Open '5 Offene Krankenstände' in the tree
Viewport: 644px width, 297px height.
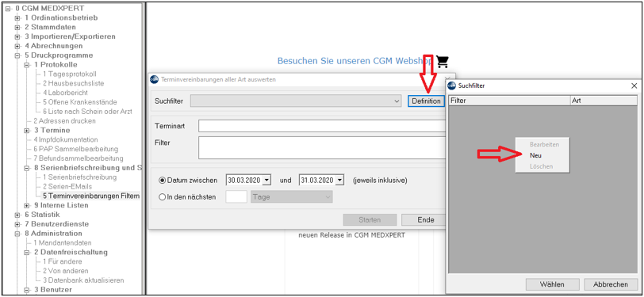coord(79,102)
